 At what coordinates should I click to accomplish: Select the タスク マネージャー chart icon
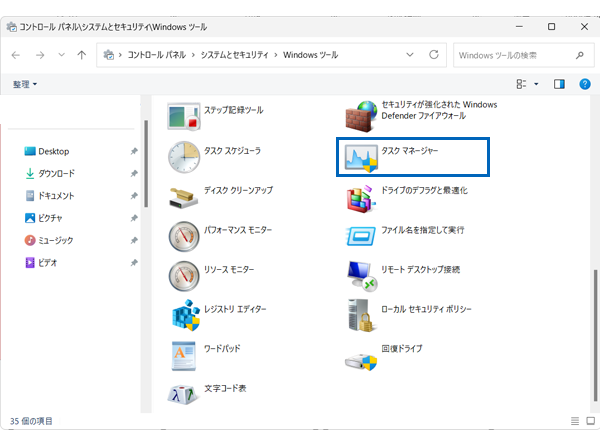click(361, 158)
